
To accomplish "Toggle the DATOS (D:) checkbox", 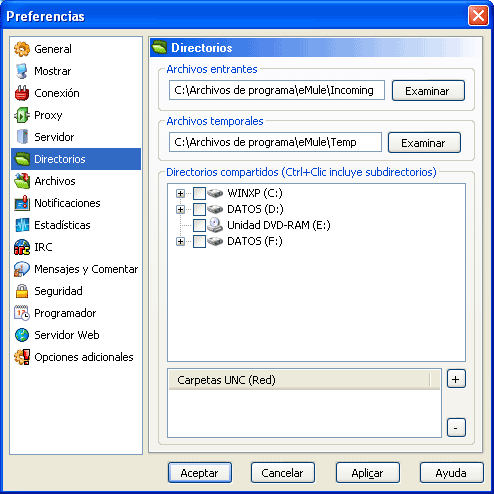I will tap(199, 209).
